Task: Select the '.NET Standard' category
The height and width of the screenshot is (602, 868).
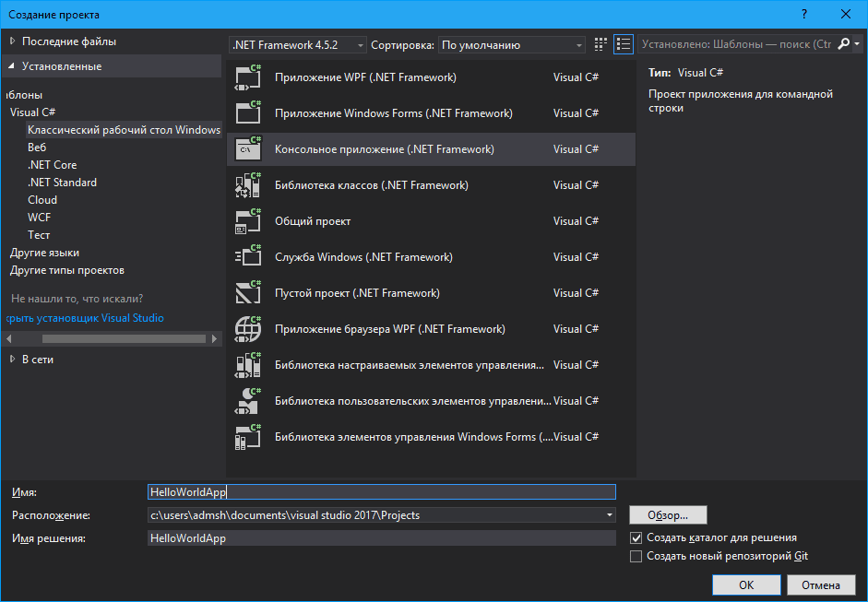Action: (x=62, y=183)
